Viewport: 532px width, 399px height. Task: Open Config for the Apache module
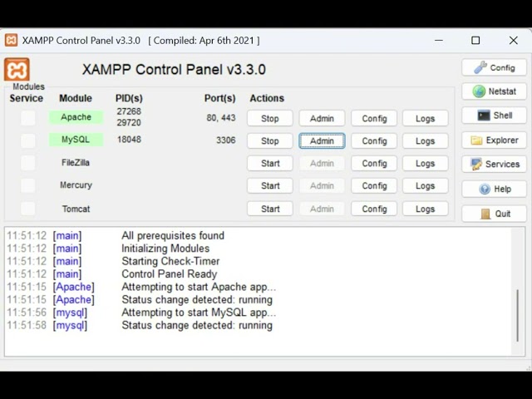click(374, 119)
